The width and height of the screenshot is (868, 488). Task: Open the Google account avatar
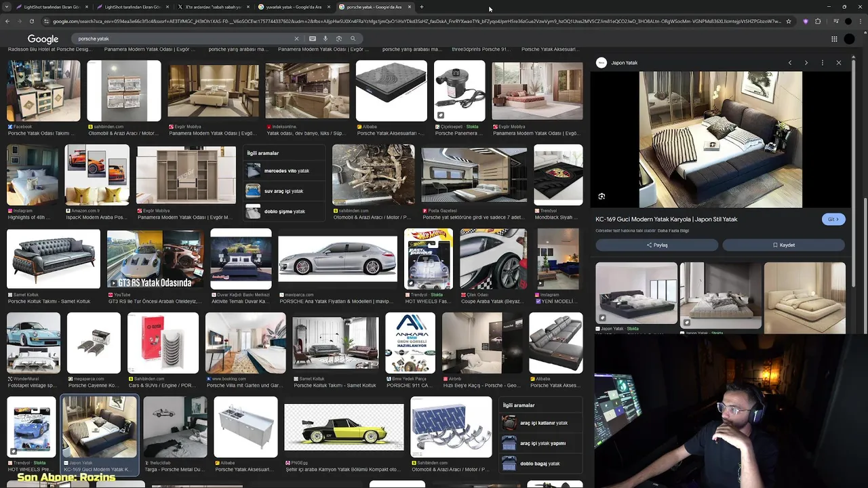(x=850, y=39)
